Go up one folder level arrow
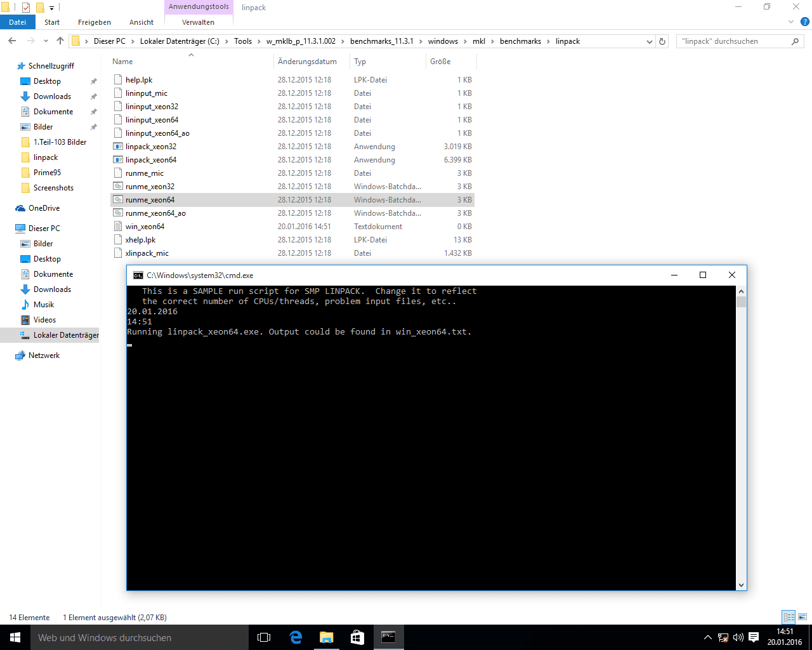The width and height of the screenshot is (812, 650). (60, 41)
